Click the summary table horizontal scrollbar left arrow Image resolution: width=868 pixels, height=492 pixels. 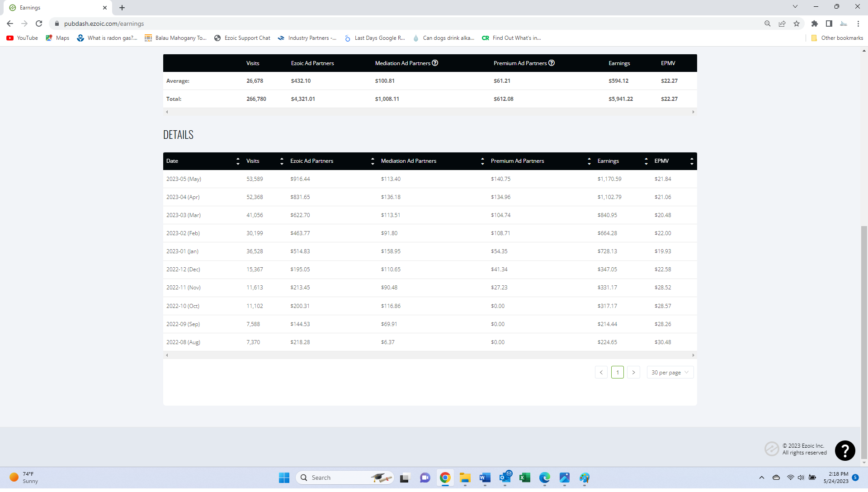167,112
